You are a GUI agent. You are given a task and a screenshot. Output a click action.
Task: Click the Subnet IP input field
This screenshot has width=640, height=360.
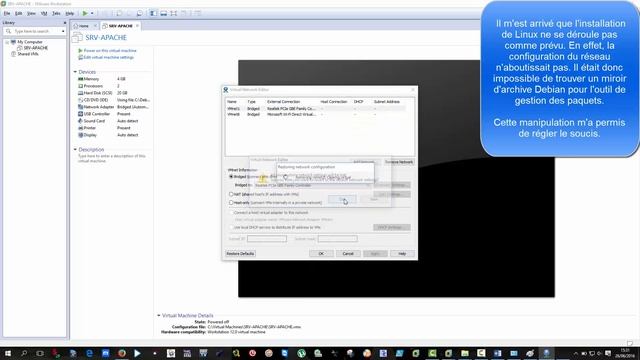tap(267, 239)
